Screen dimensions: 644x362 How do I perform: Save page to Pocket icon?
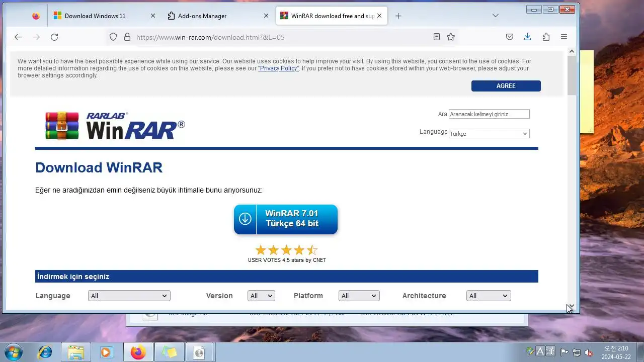coord(510,37)
